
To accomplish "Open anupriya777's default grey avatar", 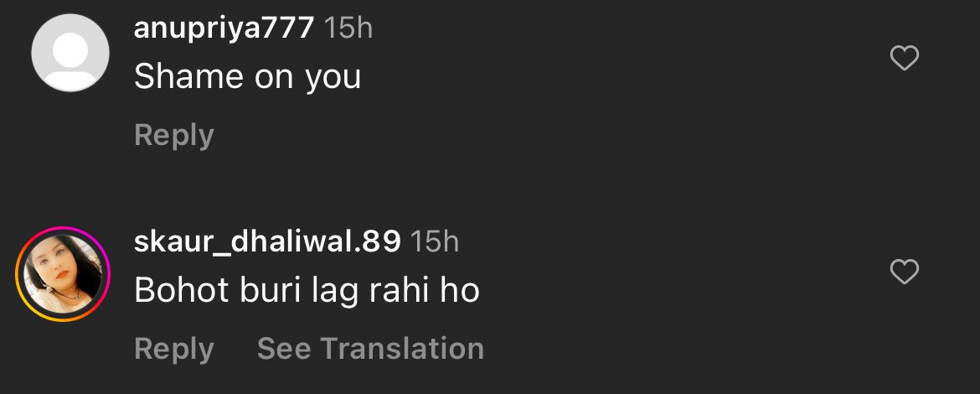I will click(x=70, y=53).
